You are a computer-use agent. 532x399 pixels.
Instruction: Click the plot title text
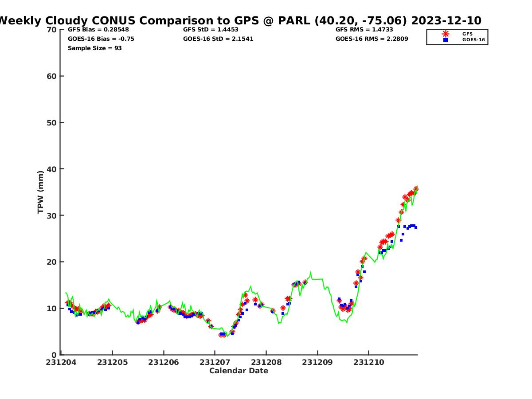point(239,21)
